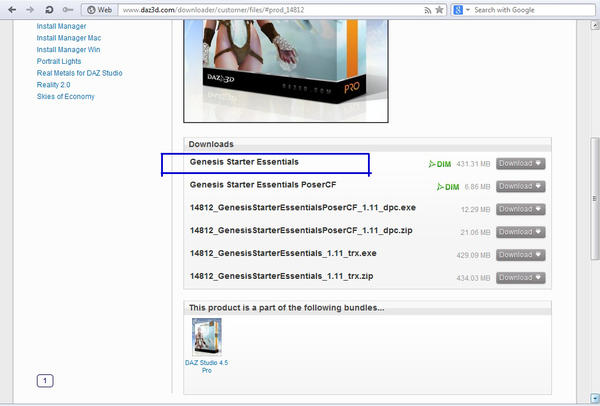Open the Reality 2.0 link
This screenshot has width=600, height=406.
(54, 85)
